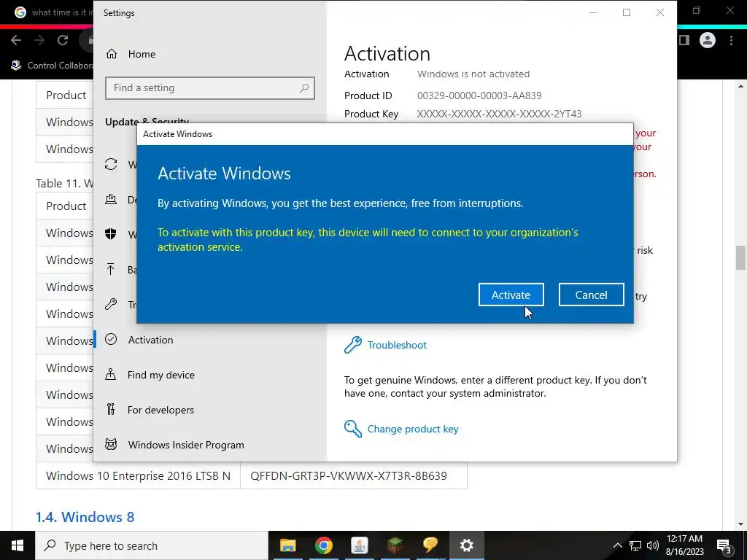The image size is (747, 560).
Task: Cancel the Activate Windows dialog
Action: click(x=591, y=295)
